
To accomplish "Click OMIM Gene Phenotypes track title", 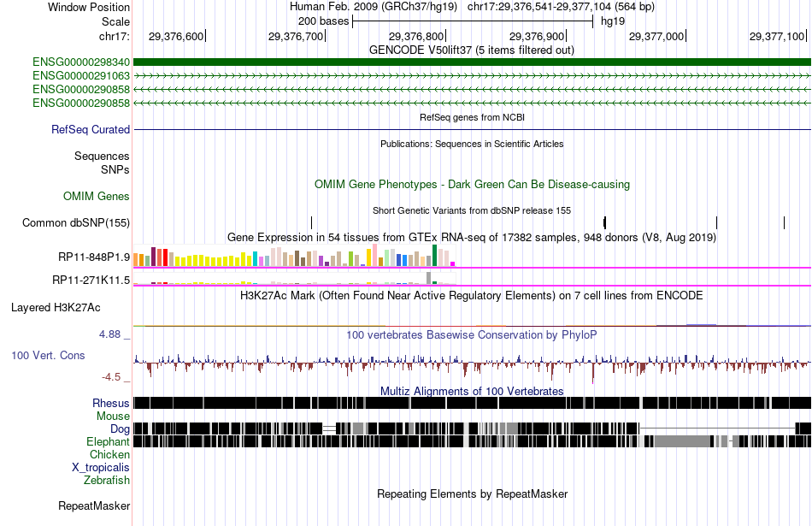I will [x=472, y=185].
